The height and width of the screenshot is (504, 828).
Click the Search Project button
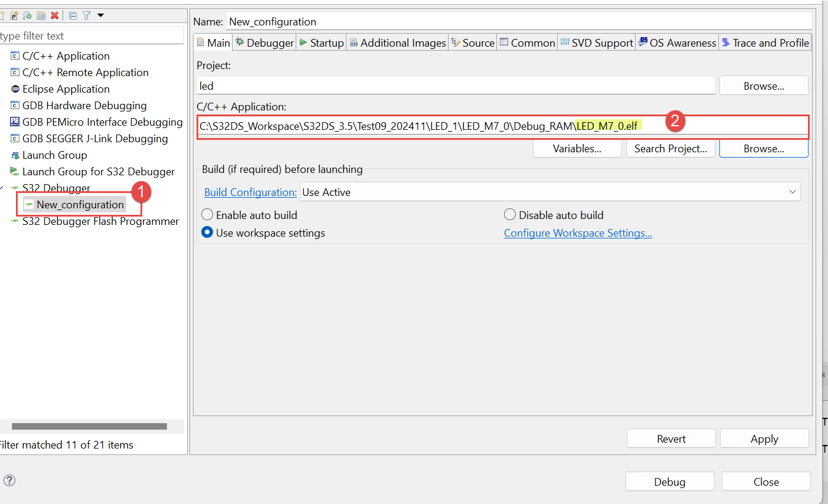[670, 149]
